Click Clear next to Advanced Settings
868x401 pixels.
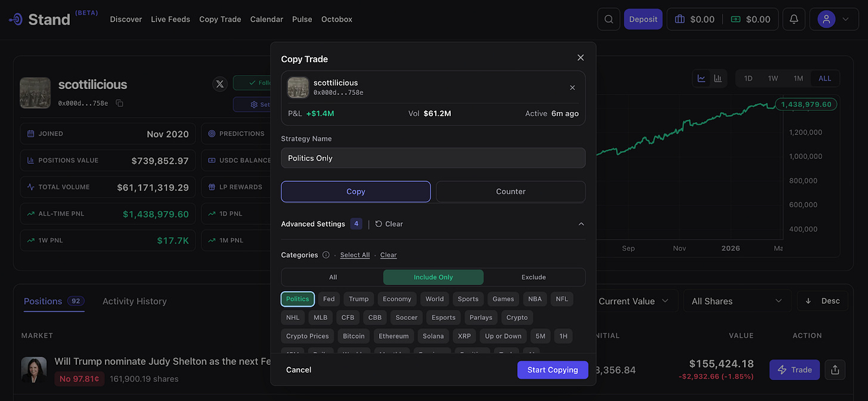(389, 224)
